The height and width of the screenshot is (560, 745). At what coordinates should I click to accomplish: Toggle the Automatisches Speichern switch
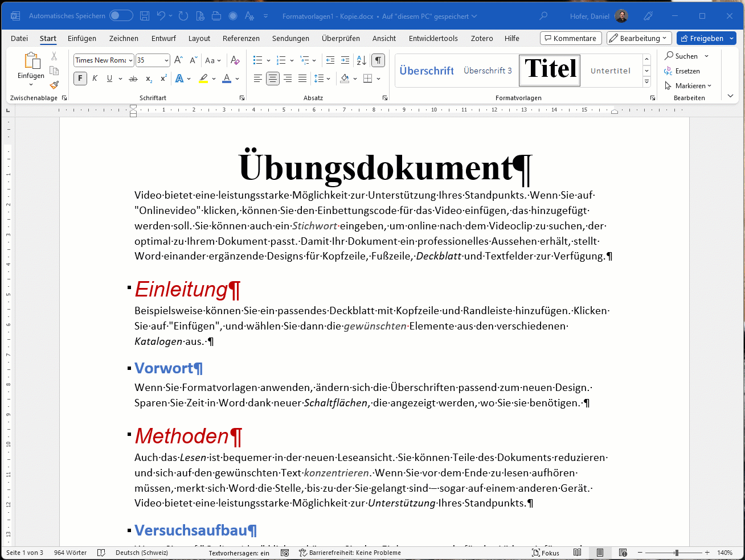pyautogui.click(x=121, y=16)
